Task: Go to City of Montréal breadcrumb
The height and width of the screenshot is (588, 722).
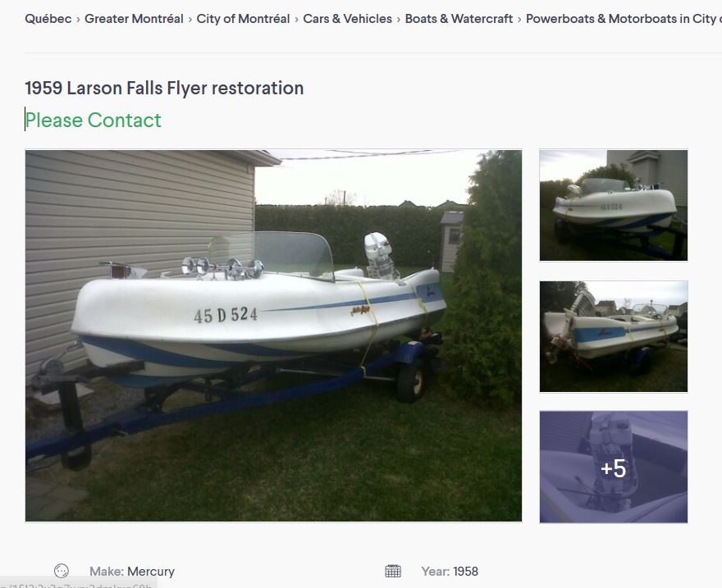Action: point(243,19)
